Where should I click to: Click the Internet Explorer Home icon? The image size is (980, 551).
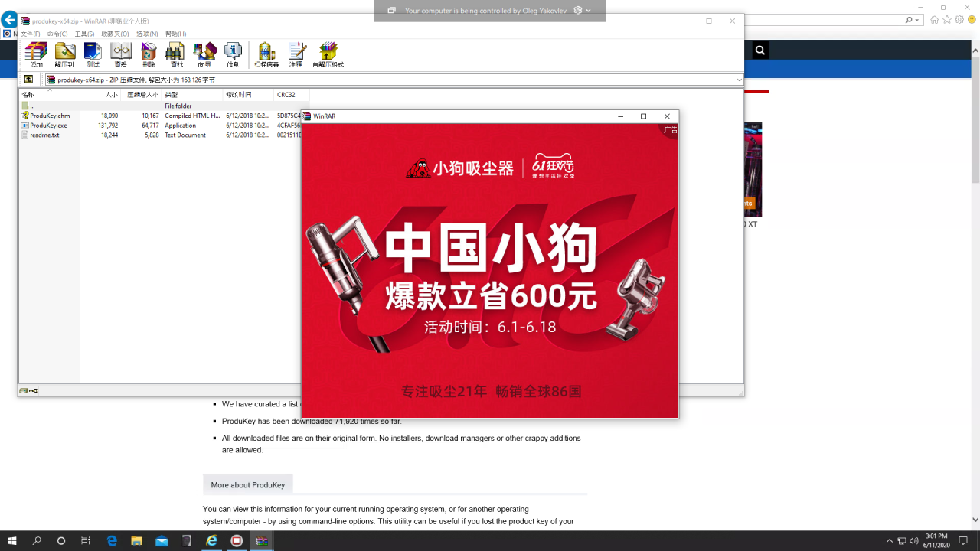pos(934,20)
